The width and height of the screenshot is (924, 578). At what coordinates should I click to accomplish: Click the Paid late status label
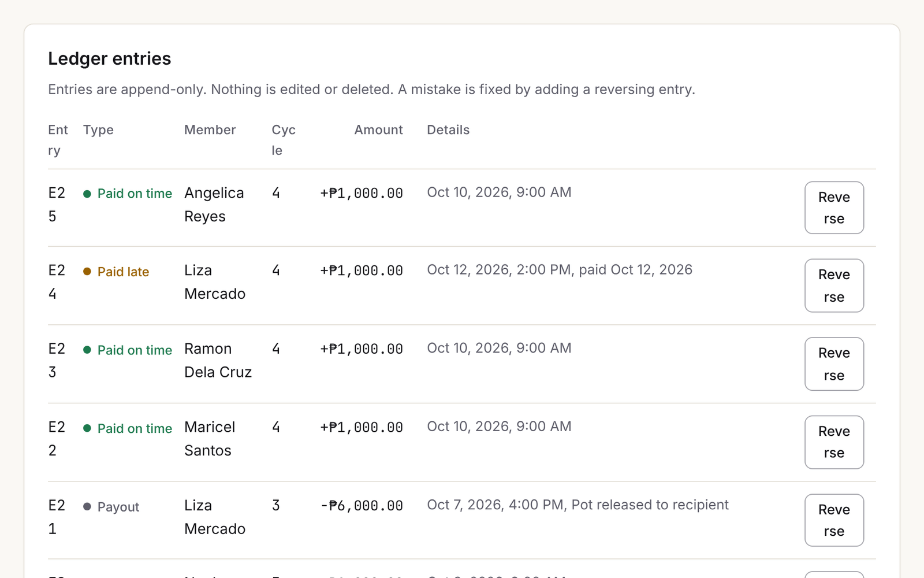pyautogui.click(x=116, y=272)
